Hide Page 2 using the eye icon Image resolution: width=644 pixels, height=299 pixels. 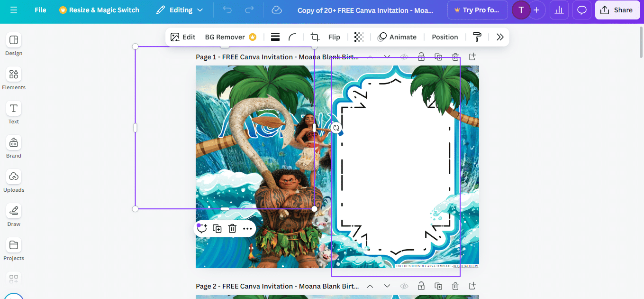[x=404, y=286]
